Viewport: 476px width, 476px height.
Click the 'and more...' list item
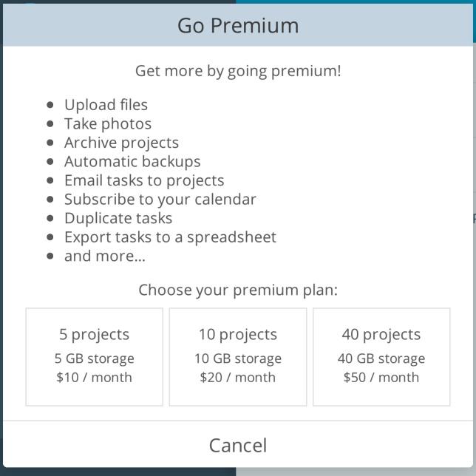(105, 256)
